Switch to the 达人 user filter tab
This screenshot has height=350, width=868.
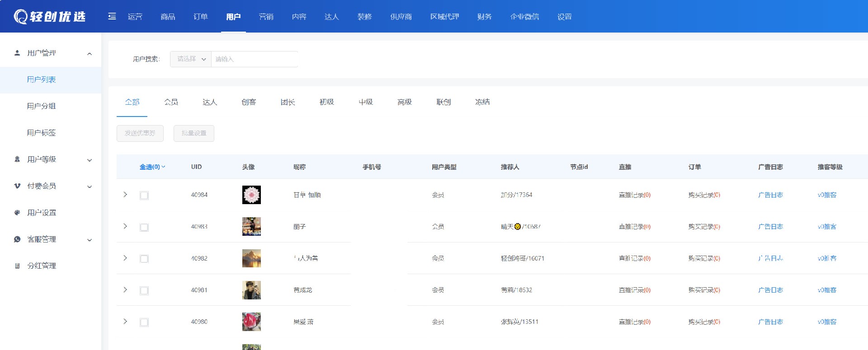click(210, 102)
